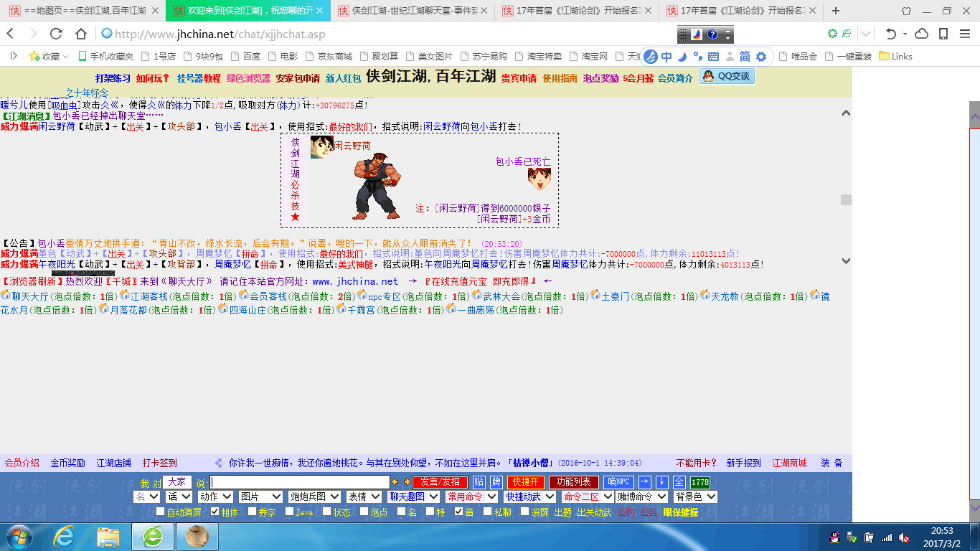Enable the 私聊 private chat checkbox
980x551 pixels.
pos(488,512)
